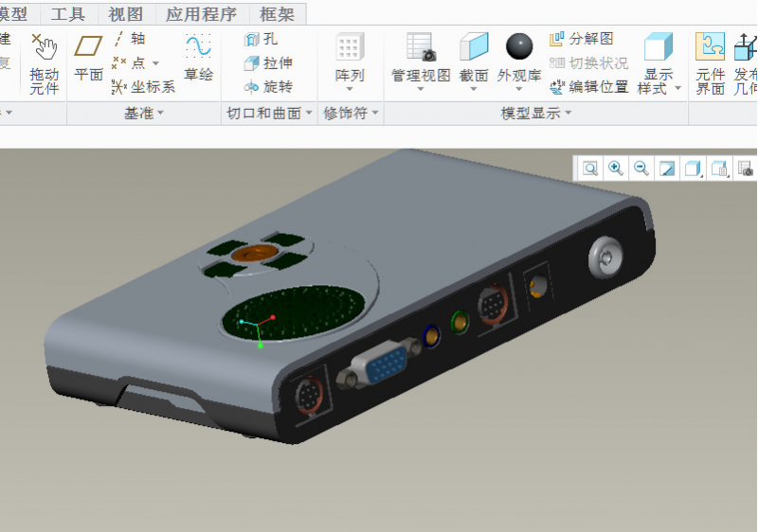The image size is (758, 532).
Task: Click the 坐标系 coordinate system icon
Action: point(143,86)
